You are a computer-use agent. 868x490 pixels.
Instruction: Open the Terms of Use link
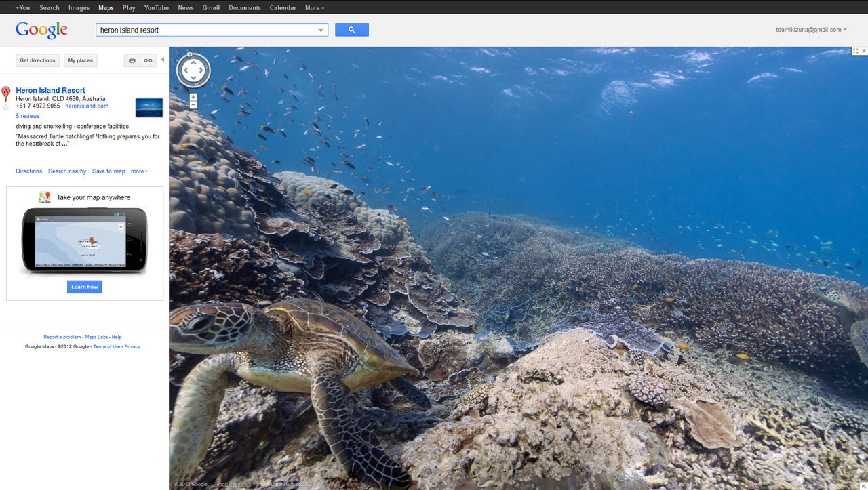coord(106,346)
